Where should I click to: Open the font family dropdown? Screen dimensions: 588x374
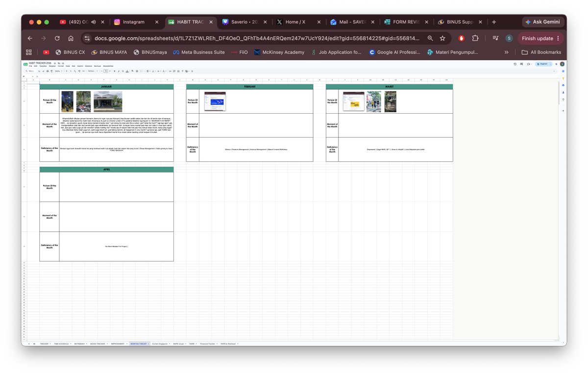(x=93, y=71)
